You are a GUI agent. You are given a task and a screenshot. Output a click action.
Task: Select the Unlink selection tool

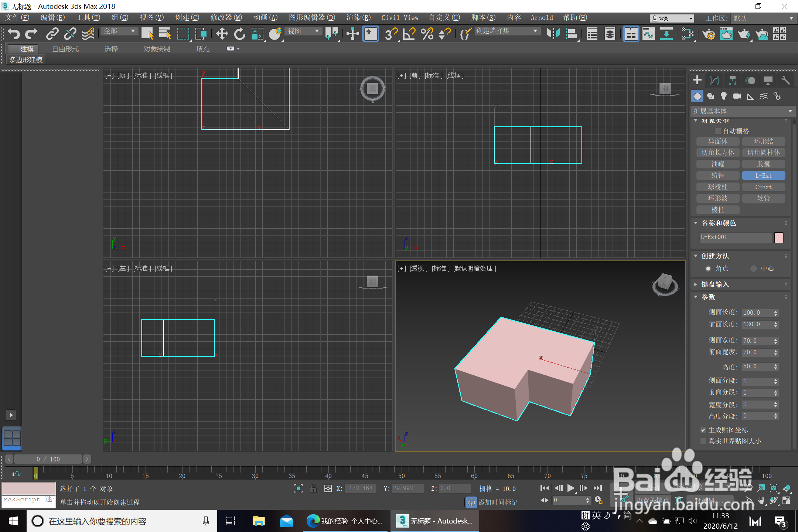pos(70,34)
